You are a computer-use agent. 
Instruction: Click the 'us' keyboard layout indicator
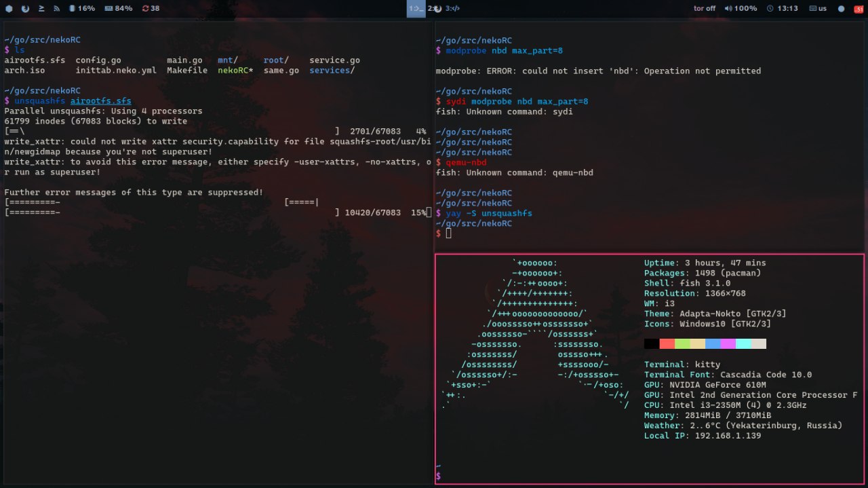pyautogui.click(x=817, y=9)
